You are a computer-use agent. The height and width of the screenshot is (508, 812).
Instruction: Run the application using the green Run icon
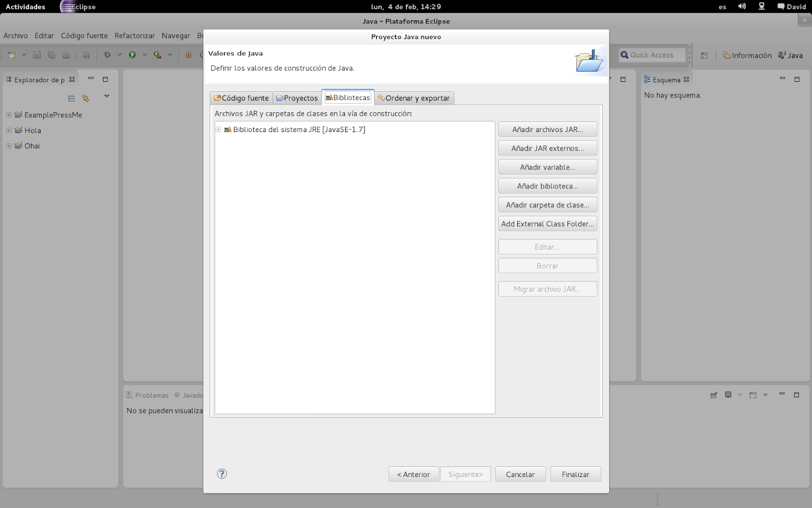click(x=132, y=54)
